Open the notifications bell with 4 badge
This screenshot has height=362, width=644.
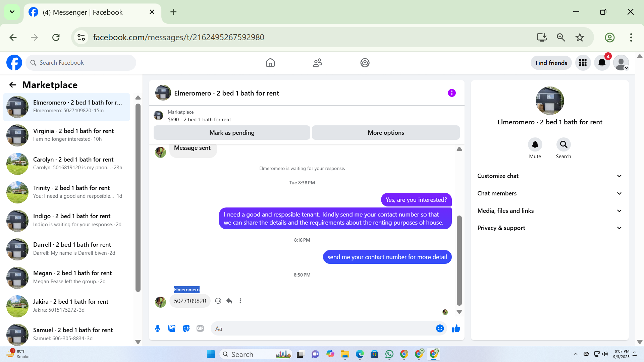pyautogui.click(x=602, y=63)
